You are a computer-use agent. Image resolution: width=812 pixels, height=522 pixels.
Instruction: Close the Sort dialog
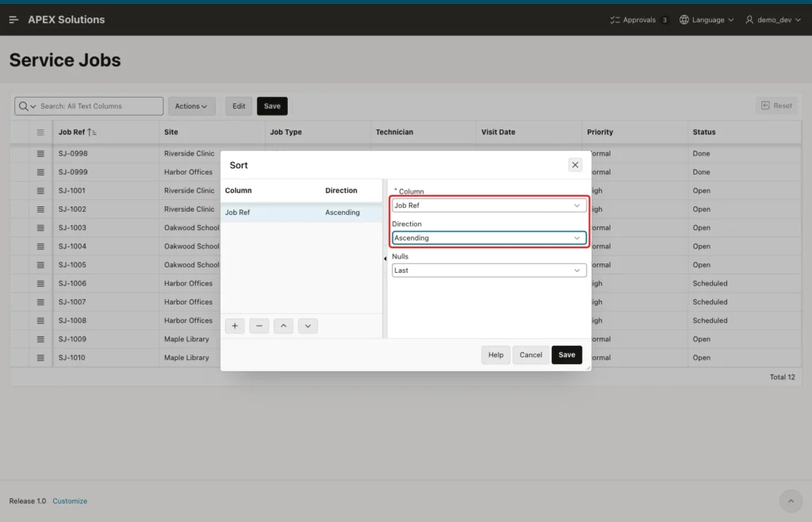click(x=575, y=165)
